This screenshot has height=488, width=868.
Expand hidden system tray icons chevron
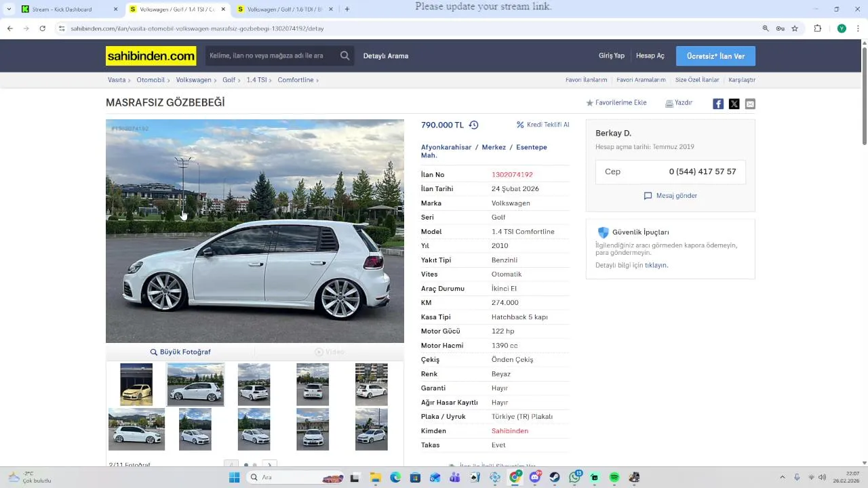tap(782, 477)
